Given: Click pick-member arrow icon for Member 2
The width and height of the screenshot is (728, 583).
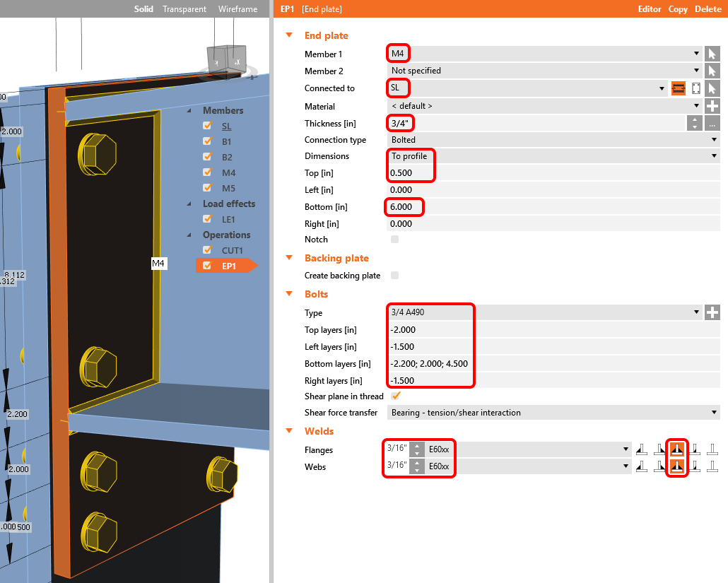Looking at the screenshot, I should pos(712,71).
